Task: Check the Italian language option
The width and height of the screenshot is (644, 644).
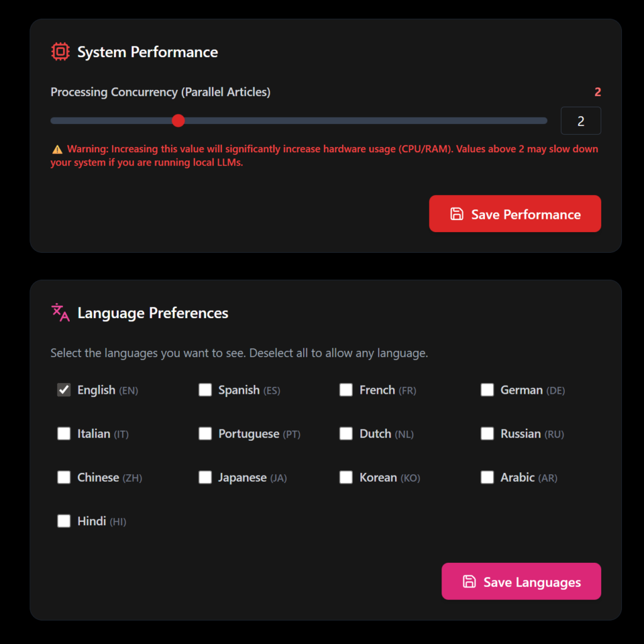Action: click(64, 433)
